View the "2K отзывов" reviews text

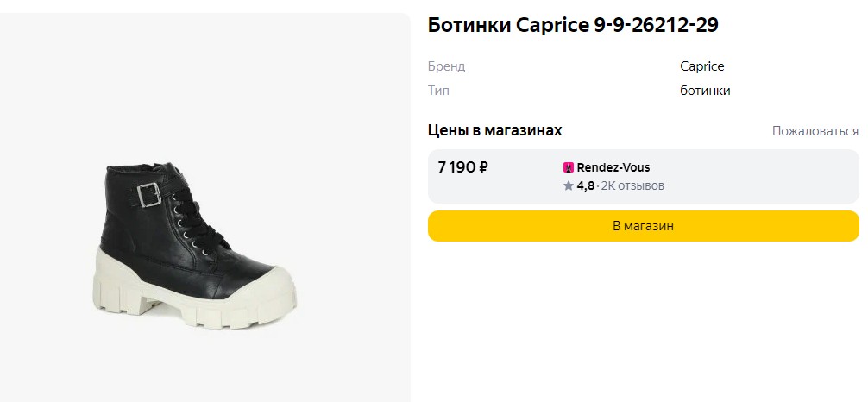[x=632, y=186]
